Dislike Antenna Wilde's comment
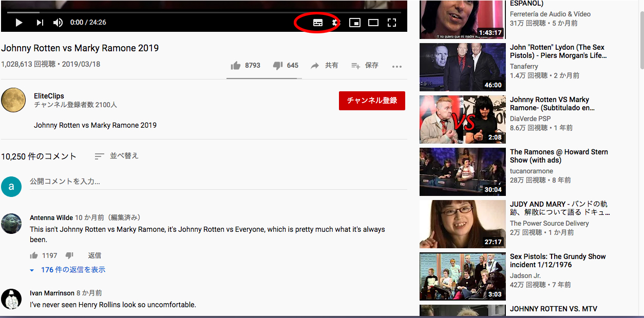644x318 pixels. coord(69,255)
